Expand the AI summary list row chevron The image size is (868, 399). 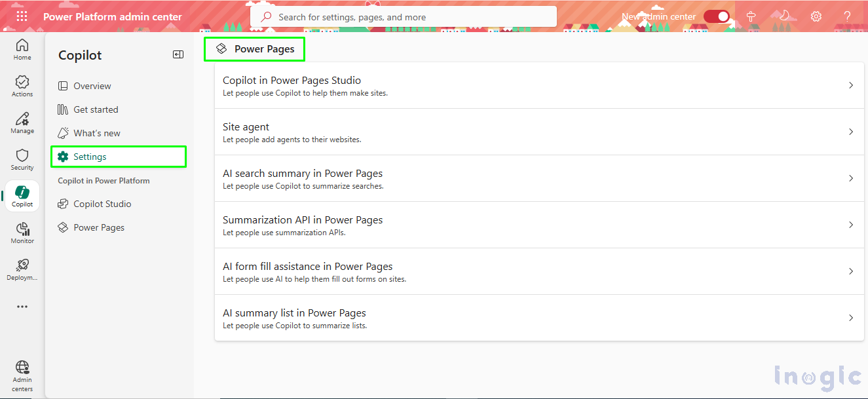point(851,318)
